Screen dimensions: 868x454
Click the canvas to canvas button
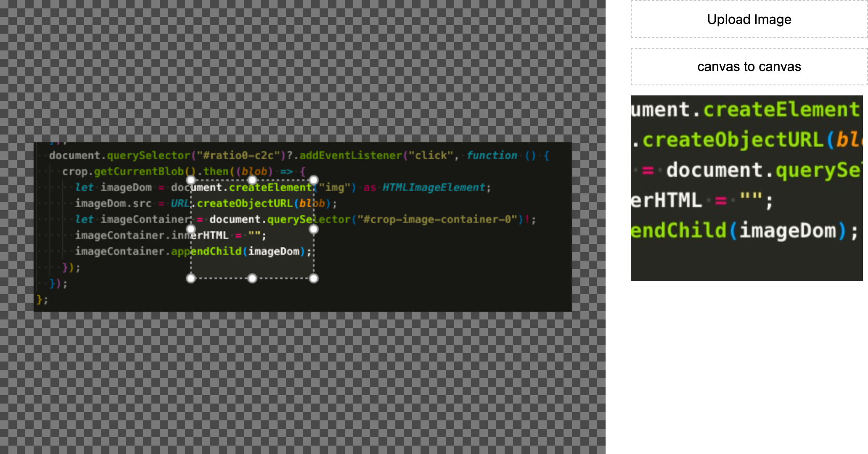(749, 66)
